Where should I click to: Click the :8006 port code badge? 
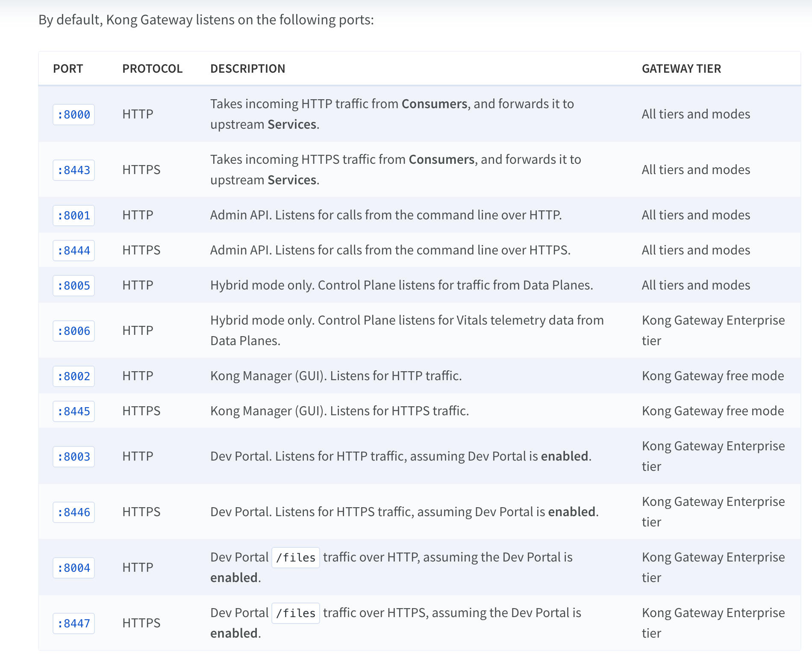click(74, 331)
